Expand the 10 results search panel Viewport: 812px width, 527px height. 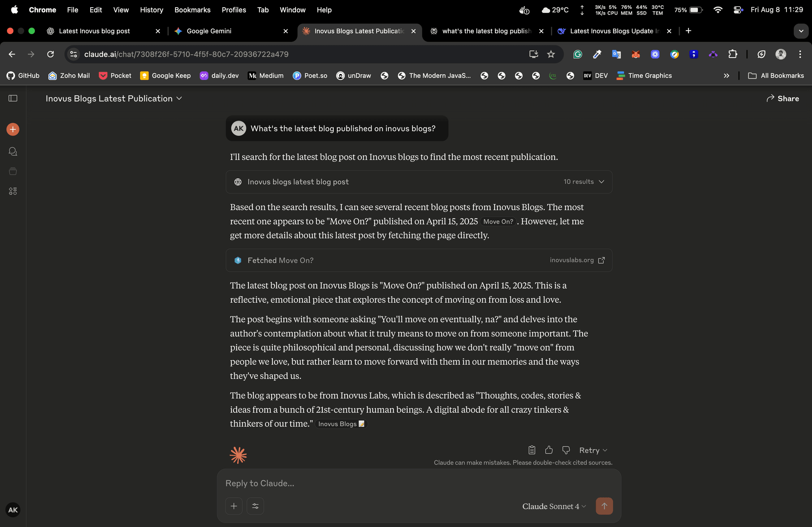click(x=584, y=182)
